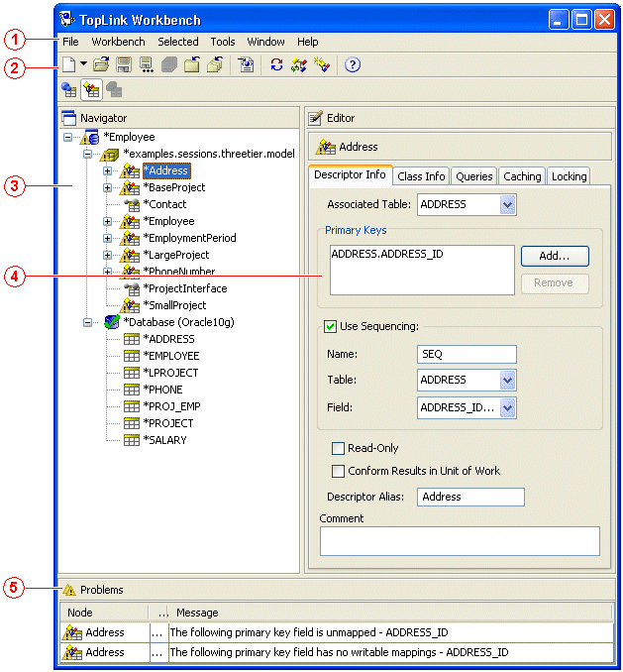Expand the *BaseProject descriptor node
This screenshot has width=623, height=672.
[108, 187]
